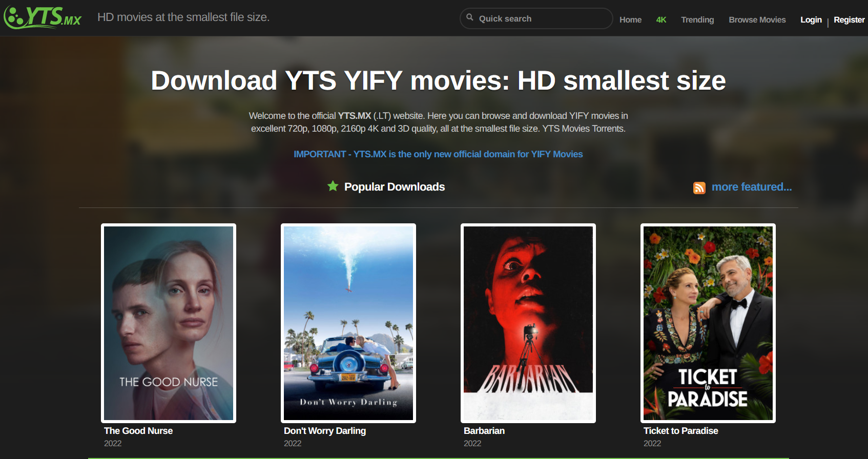Image resolution: width=868 pixels, height=459 pixels.
Task: Open the more featured link
Action: point(752,187)
